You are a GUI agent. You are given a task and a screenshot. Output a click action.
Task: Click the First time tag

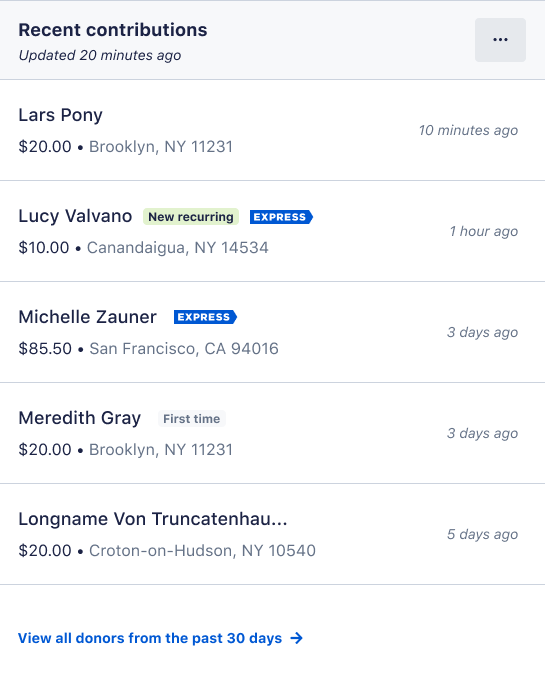tap(192, 419)
